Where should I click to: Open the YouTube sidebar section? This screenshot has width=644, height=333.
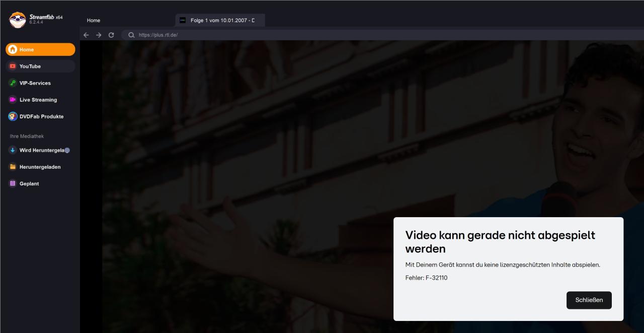pyautogui.click(x=40, y=66)
